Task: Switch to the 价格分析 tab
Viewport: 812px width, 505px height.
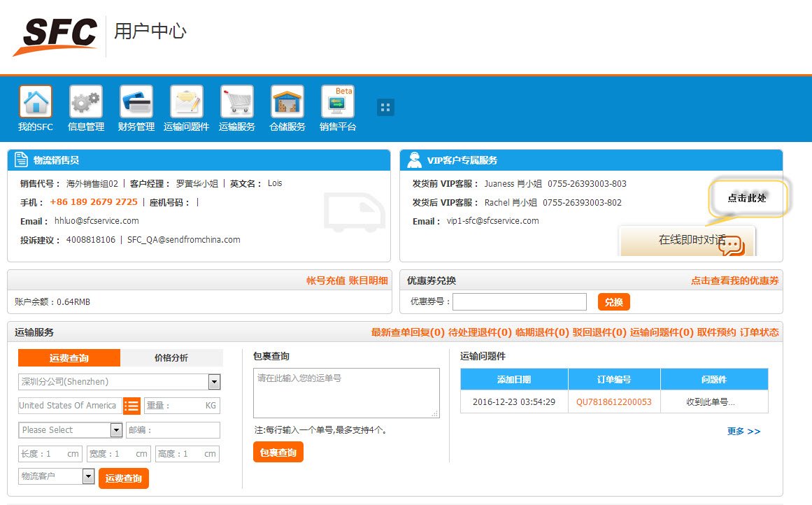Action: (x=171, y=358)
